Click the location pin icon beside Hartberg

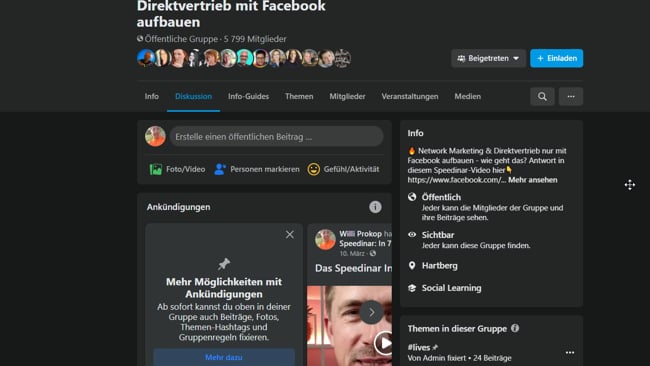[x=412, y=265]
